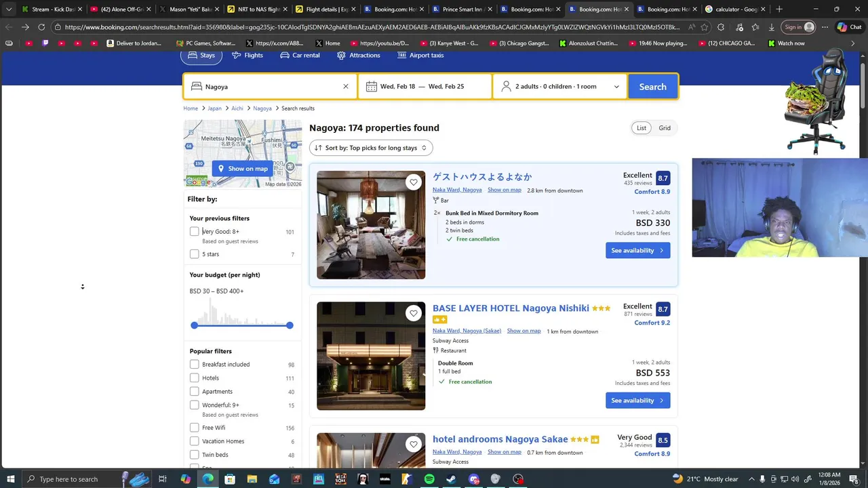Click the budget slider maximum handle
The height and width of the screenshot is (488, 868).
pos(290,325)
